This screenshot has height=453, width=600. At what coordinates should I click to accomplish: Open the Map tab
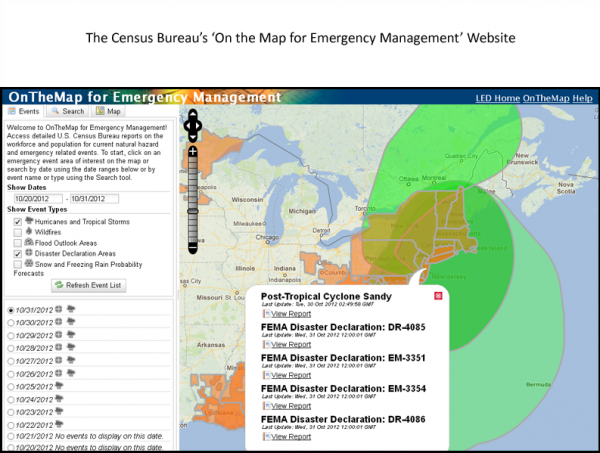[108, 111]
